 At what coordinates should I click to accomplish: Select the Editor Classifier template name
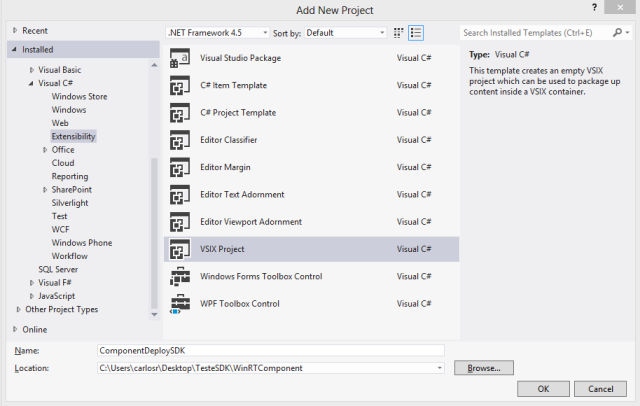pyautogui.click(x=229, y=140)
